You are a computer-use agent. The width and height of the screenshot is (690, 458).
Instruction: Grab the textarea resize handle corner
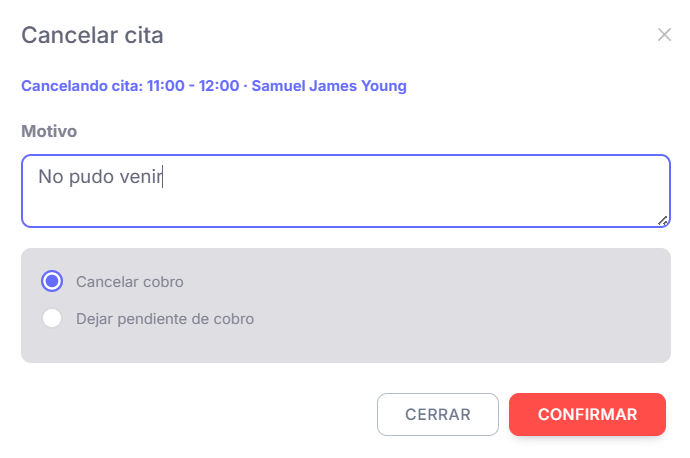(663, 220)
